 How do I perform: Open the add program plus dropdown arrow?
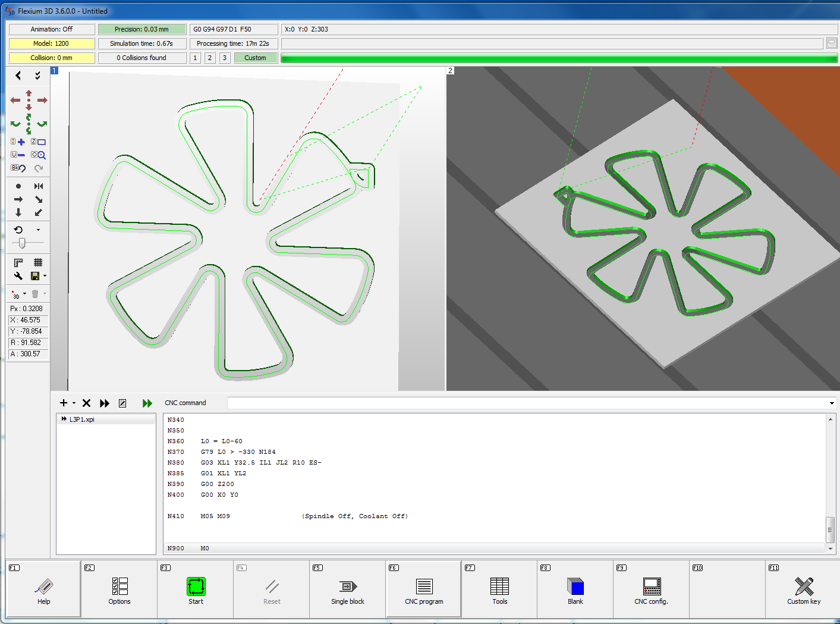74,403
